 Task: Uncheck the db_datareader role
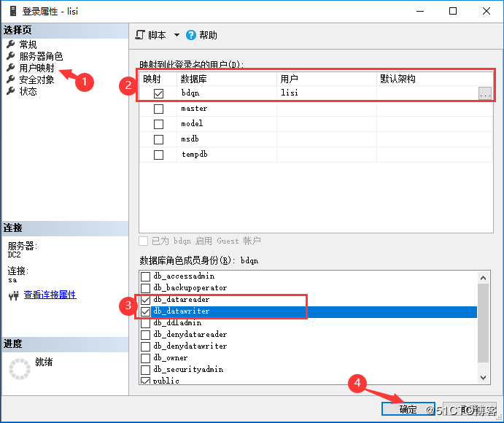[146, 300]
